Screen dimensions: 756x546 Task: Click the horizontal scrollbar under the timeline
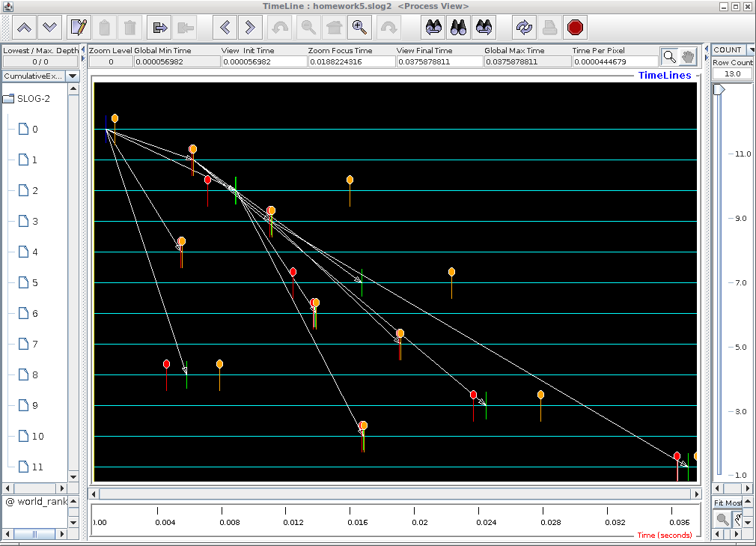pyautogui.click(x=397, y=494)
